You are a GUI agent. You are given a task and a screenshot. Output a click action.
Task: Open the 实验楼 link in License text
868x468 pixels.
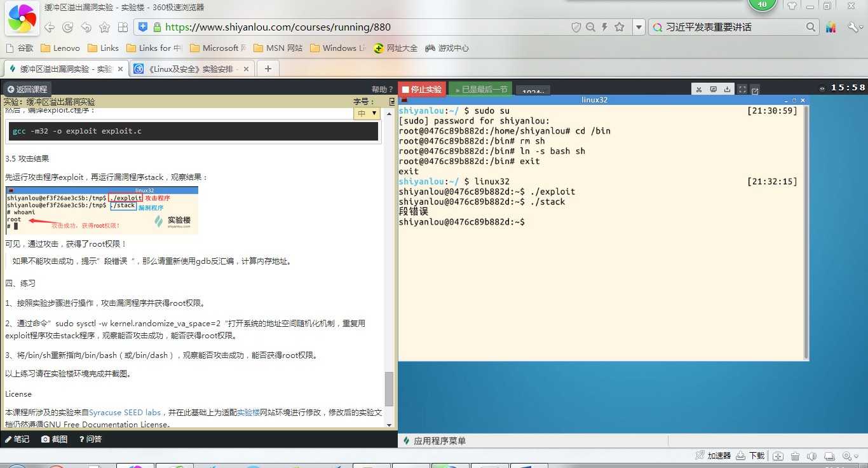[x=248, y=413]
